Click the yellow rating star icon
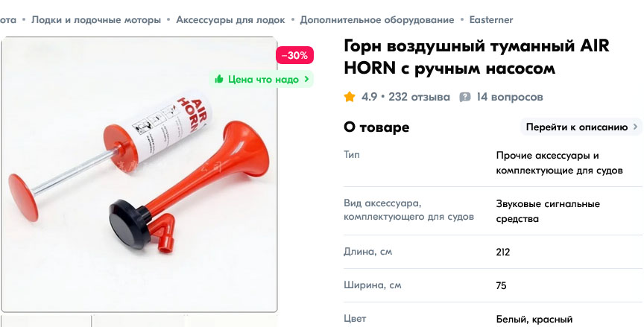Screen dimensions: 644x327 (x=350, y=97)
